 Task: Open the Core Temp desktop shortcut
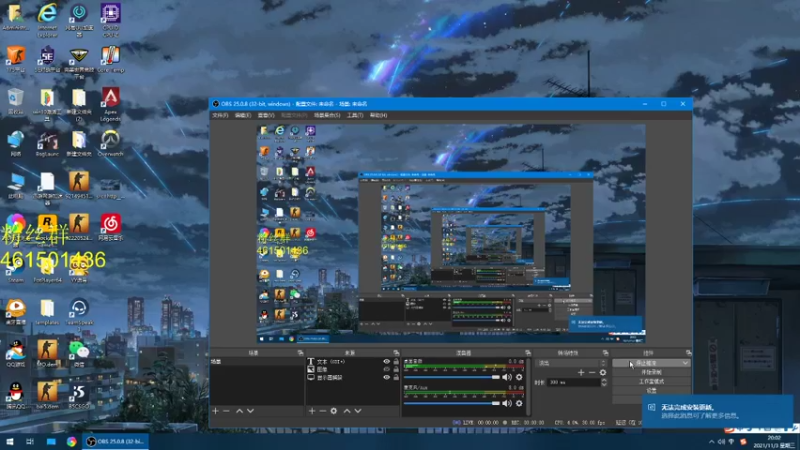(x=110, y=60)
